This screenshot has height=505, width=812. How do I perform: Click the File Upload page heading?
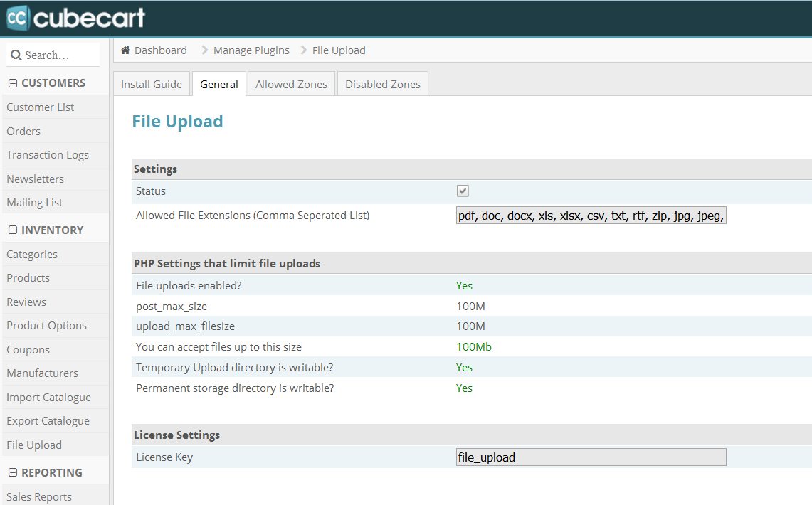coord(178,122)
